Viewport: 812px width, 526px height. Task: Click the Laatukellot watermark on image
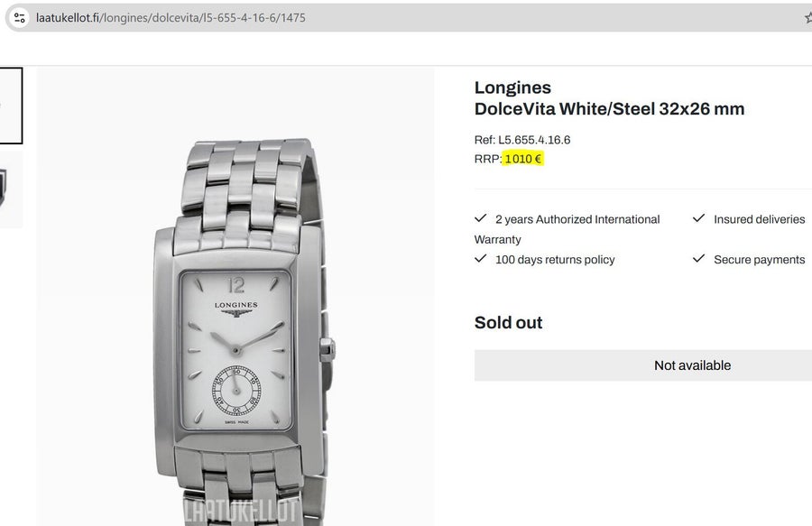click(241, 512)
